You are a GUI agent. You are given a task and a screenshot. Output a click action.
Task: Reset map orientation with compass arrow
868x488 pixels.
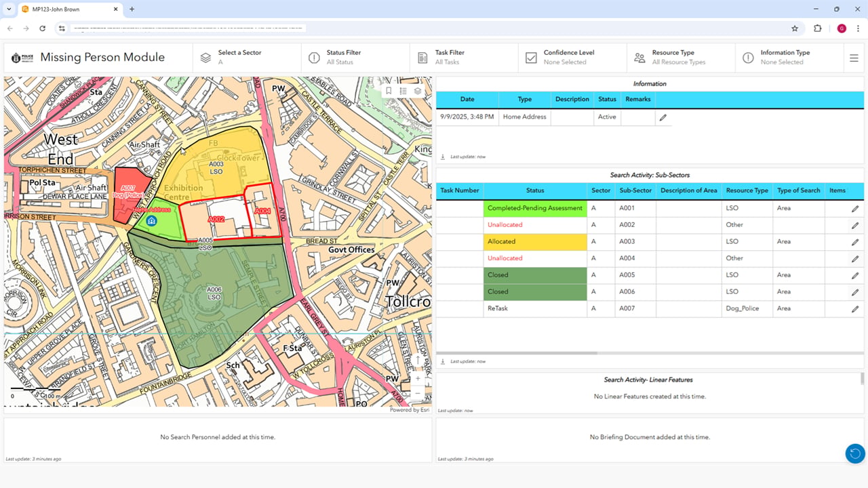(x=418, y=361)
